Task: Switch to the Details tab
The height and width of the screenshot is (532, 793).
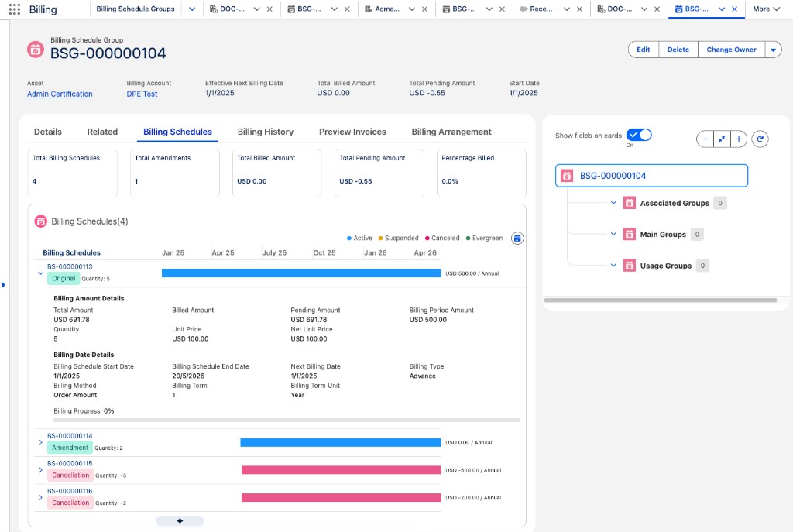Action: click(x=47, y=132)
